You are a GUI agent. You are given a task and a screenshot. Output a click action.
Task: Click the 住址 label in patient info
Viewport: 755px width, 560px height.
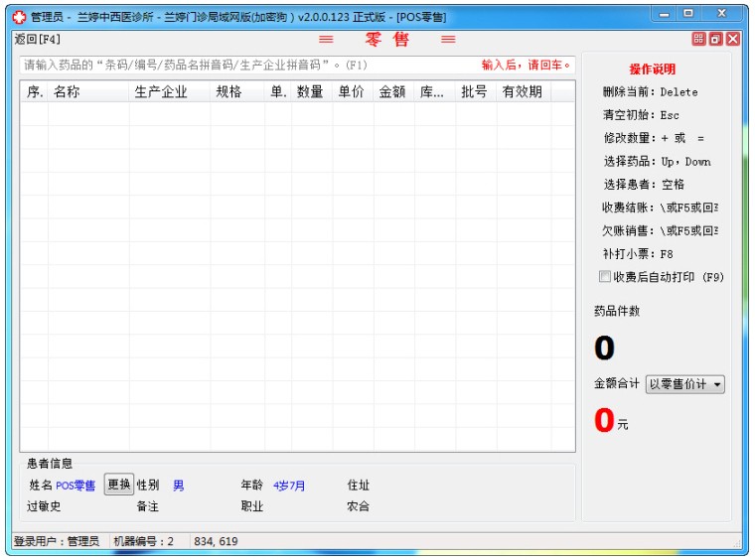click(x=359, y=485)
